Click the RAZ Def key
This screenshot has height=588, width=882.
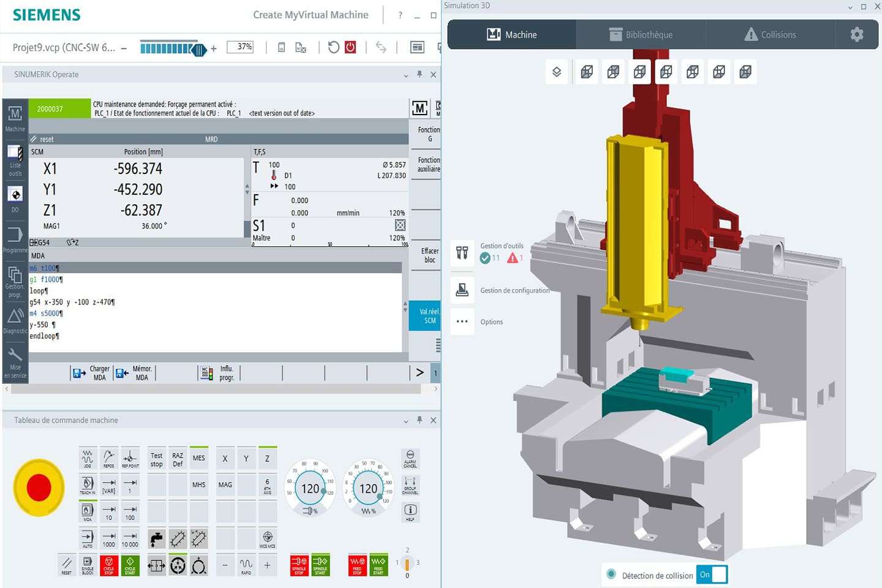coord(178,459)
